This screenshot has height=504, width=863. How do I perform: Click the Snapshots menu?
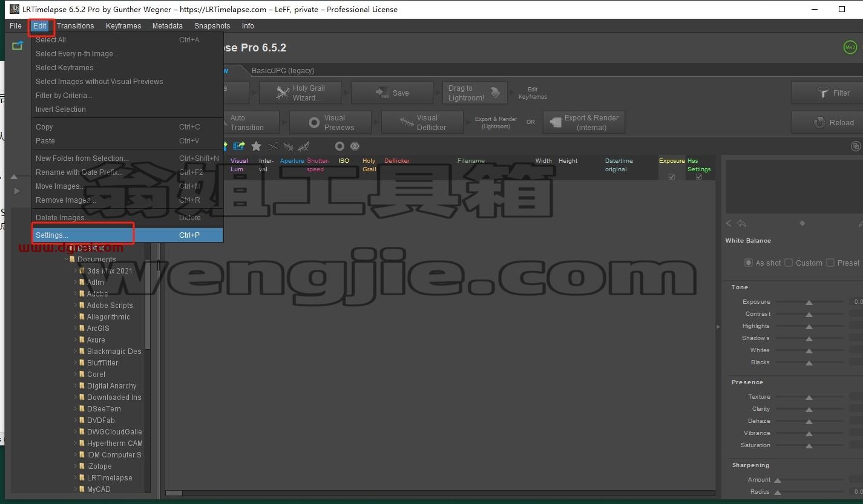tap(212, 26)
